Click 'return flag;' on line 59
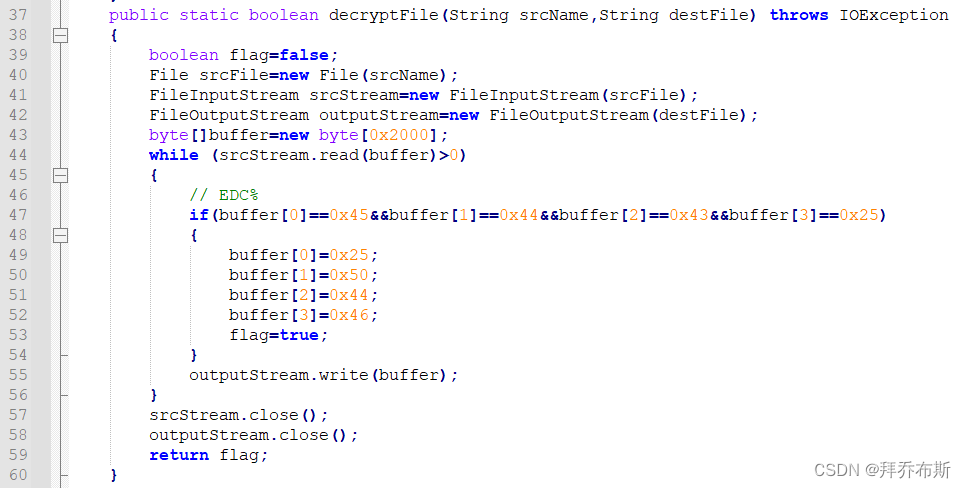The image size is (966, 488). pyautogui.click(x=209, y=455)
